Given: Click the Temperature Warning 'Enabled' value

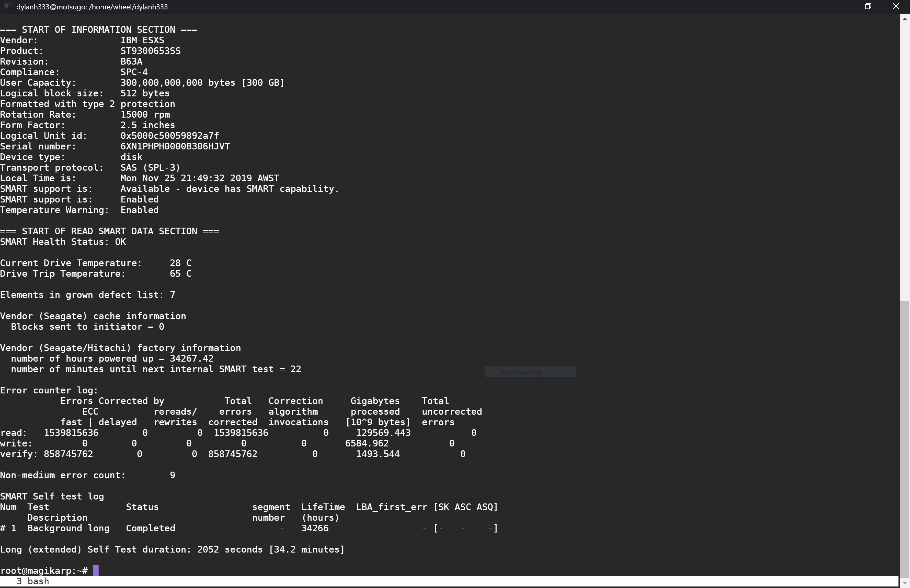Looking at the screenshot, I should (x=140, y=210).
